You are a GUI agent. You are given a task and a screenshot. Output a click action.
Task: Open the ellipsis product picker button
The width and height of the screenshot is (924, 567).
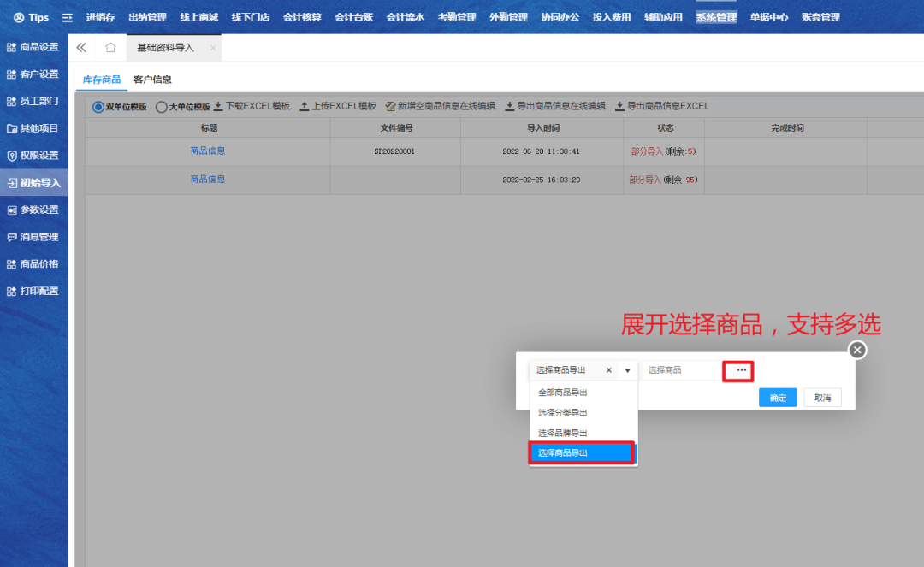pos(741,370)
